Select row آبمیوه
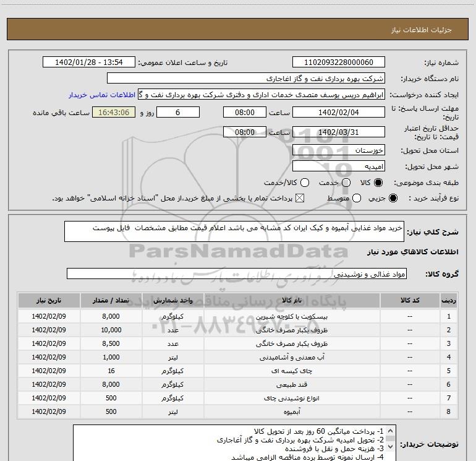Screen dimensions: 476x461 point(238,411)
